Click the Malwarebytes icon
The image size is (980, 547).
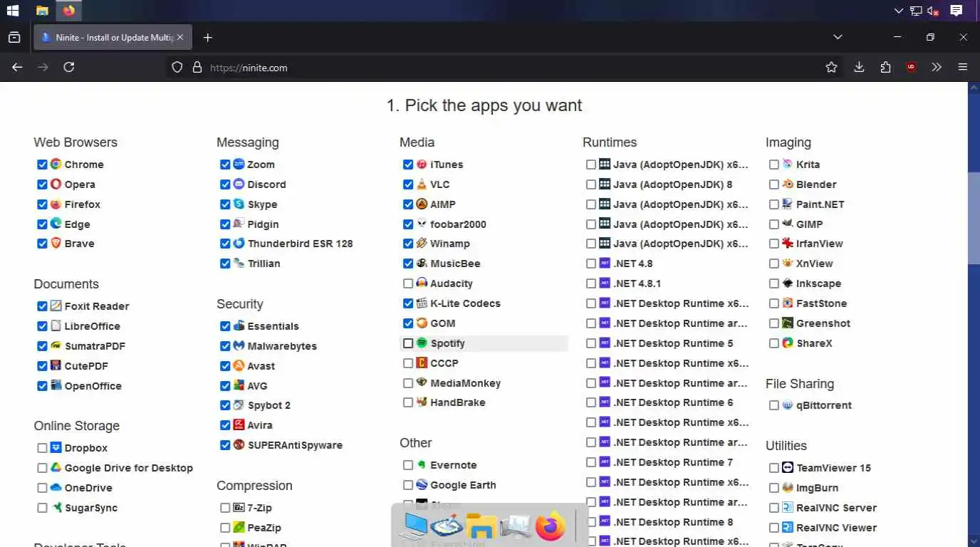tap(239, 345)
